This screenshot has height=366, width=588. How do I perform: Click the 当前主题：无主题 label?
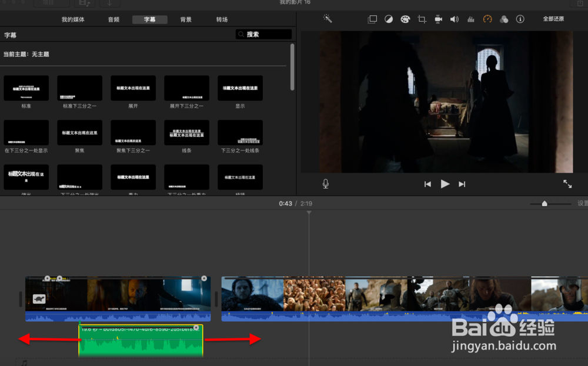tap(26, 54)
